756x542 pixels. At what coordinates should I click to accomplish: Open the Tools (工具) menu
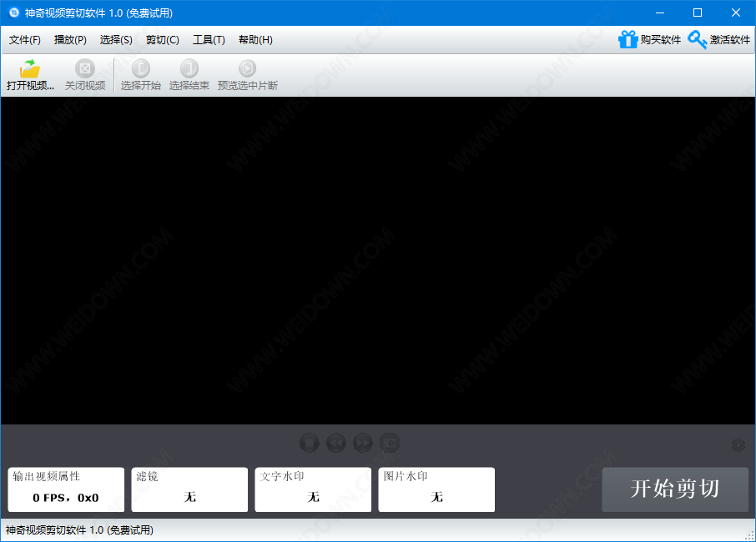pos(209,40)
